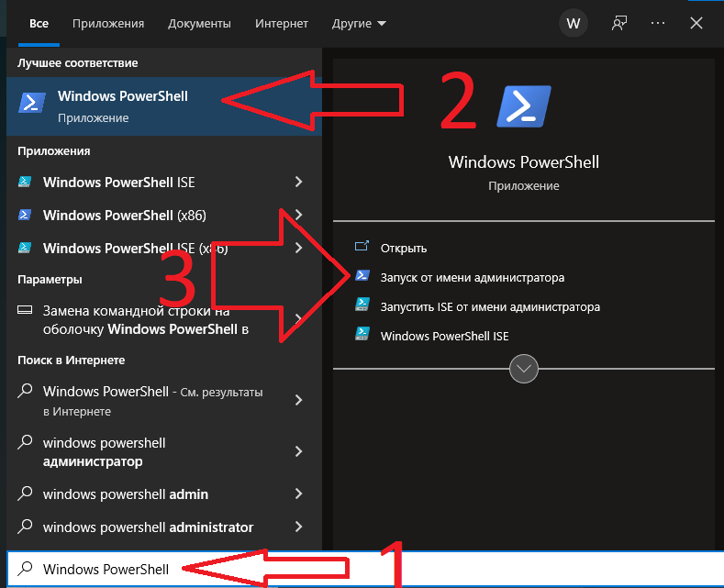Click the Открыть open-window icon
Image resolution: width=724 pixels, height=588 pixels.
362,246
